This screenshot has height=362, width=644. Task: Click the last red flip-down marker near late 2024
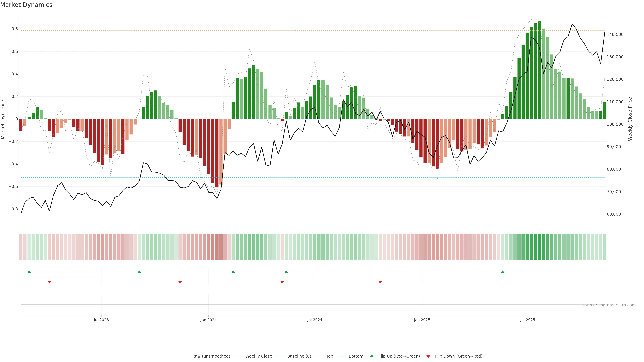point(380,282)
